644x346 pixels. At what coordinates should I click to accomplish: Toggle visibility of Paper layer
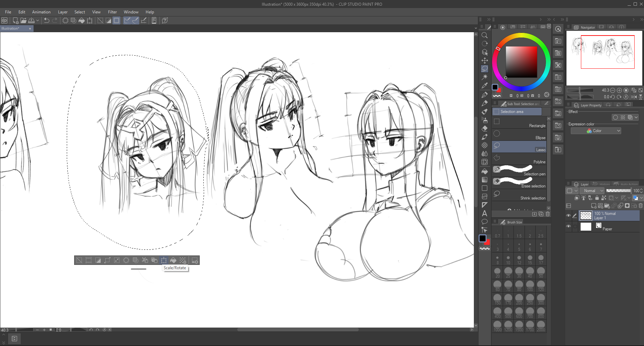(568, 226)
